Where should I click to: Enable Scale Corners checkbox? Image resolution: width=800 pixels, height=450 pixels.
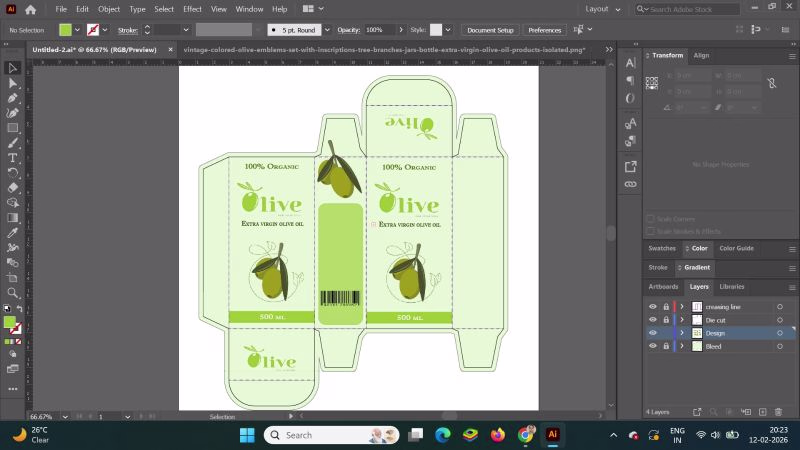tap(651, 219)
